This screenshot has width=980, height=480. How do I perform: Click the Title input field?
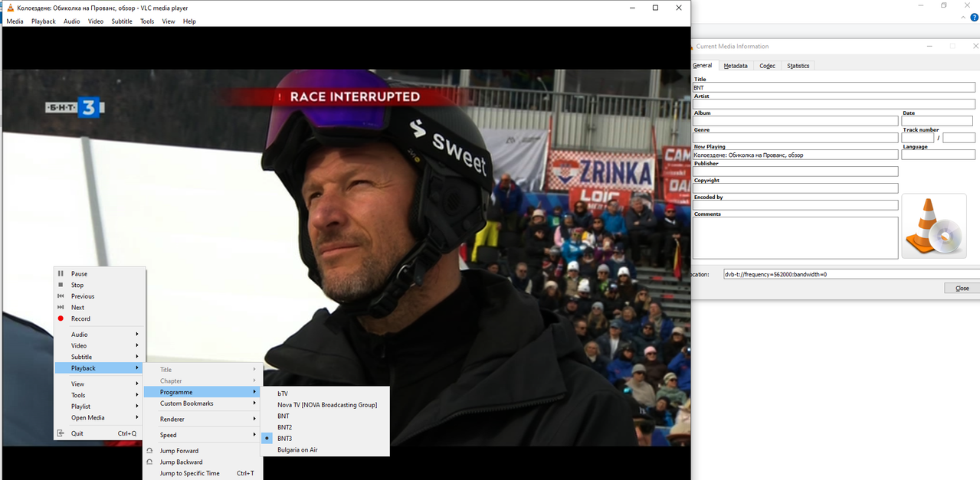[x=834, y=88]
